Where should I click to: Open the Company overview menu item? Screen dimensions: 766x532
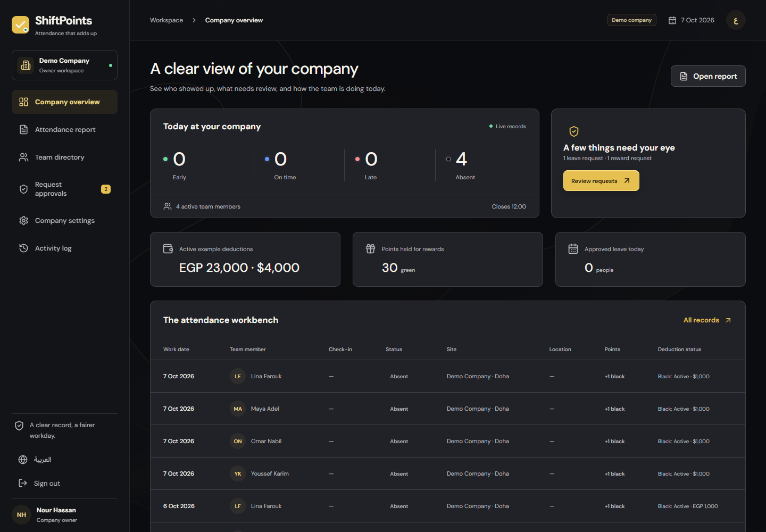64,102
